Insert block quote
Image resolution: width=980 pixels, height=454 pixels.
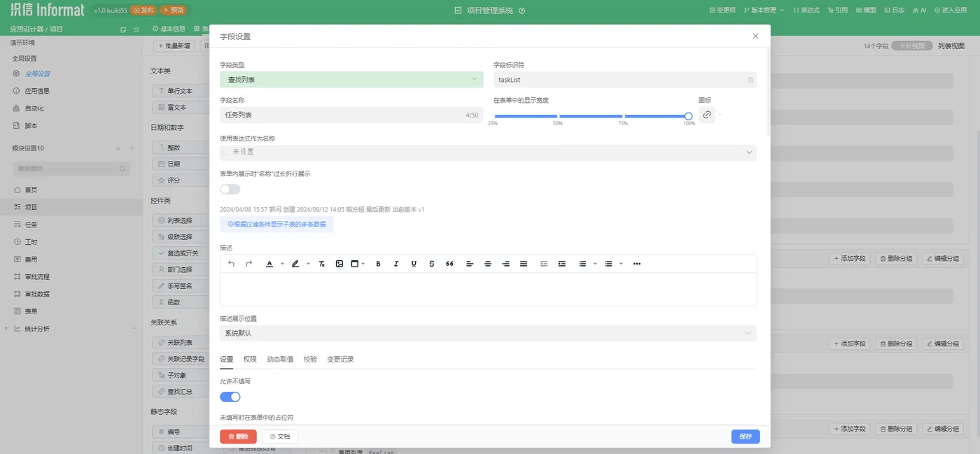coord(449,264)
